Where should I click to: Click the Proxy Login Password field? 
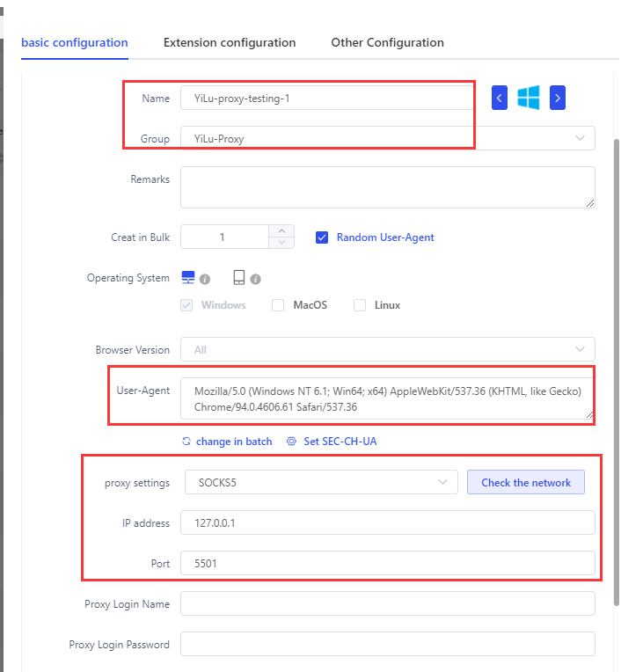tap(387, 644)
